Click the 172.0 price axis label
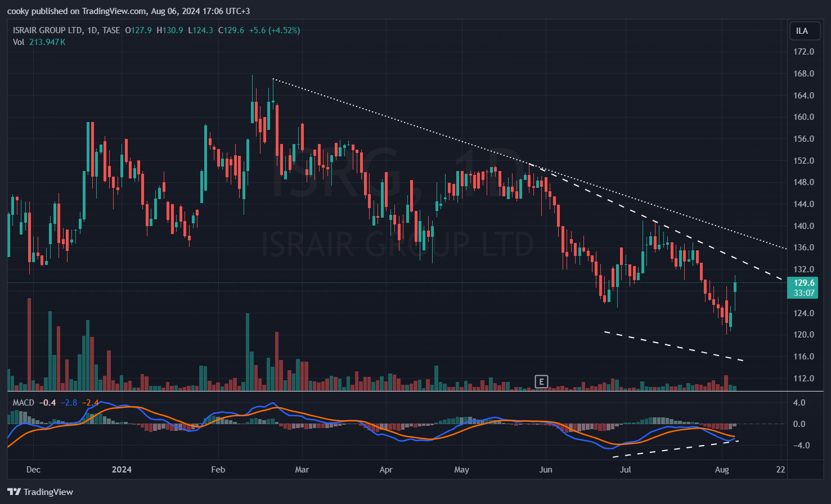 click(803, 52)
